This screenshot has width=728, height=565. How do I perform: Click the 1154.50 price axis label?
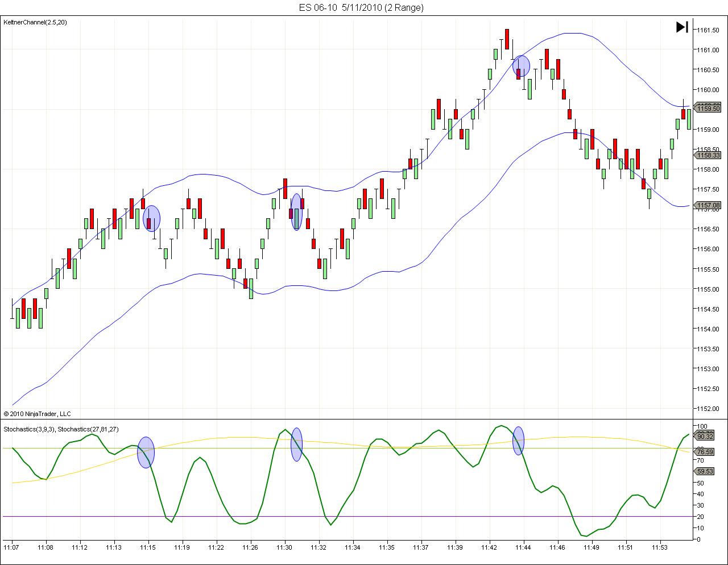(708, 309)
